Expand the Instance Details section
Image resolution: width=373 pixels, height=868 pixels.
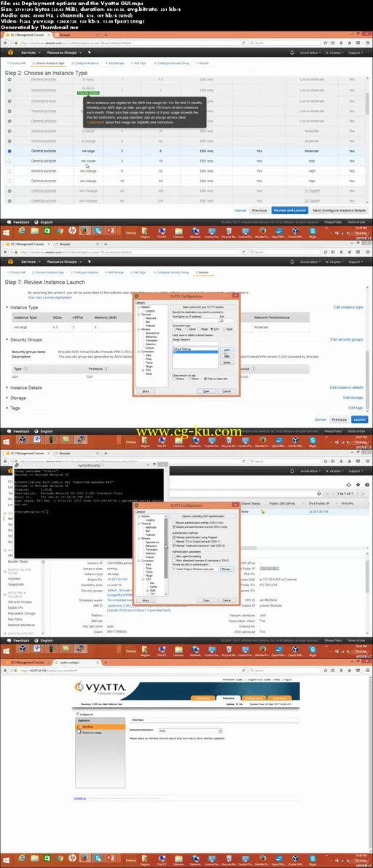click(7, 387)
